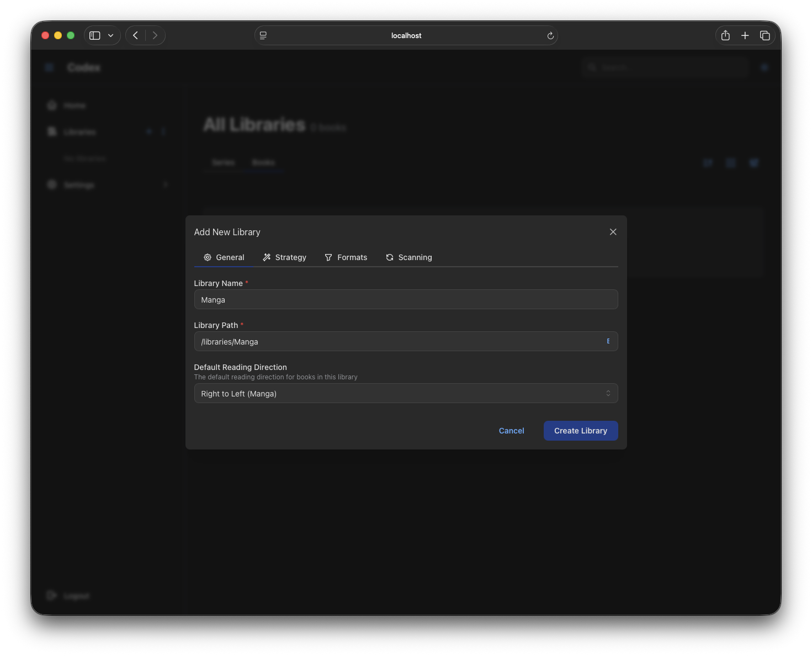Click the refresh icon beside Libraries
Image resolution: width=812 pixels, height=656 pixels.
click(164, 131)
